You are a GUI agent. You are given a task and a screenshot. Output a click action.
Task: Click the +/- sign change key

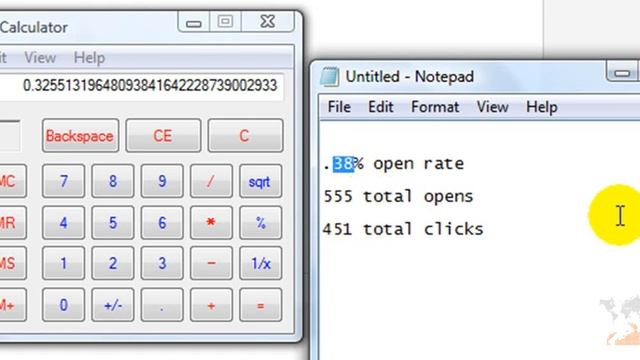click(x=113, y=305)
